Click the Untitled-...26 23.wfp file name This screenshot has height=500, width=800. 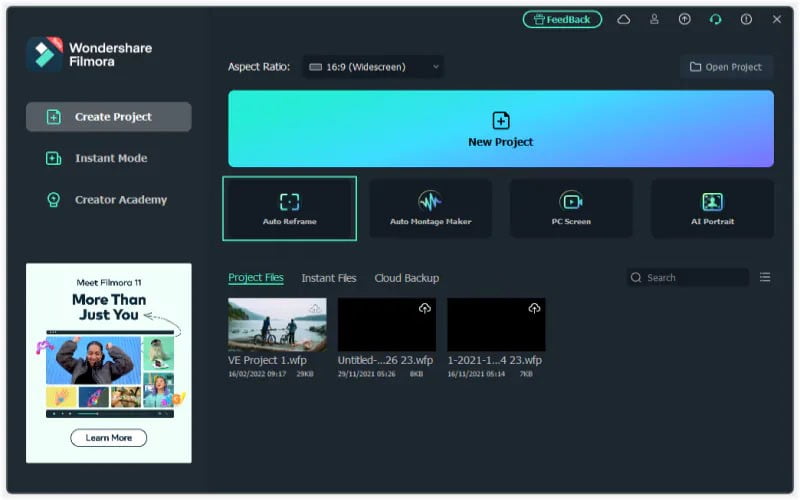click(x=385, y=360)
